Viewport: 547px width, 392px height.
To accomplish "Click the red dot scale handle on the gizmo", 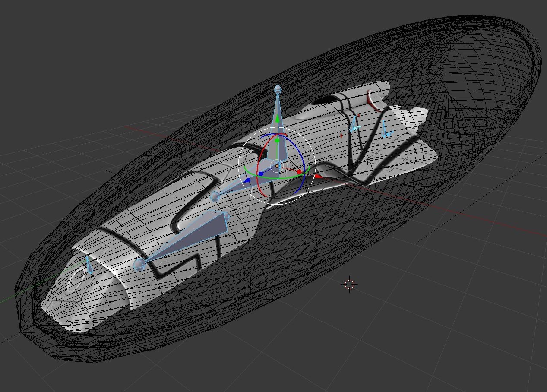I will click(x=299, y=172).
